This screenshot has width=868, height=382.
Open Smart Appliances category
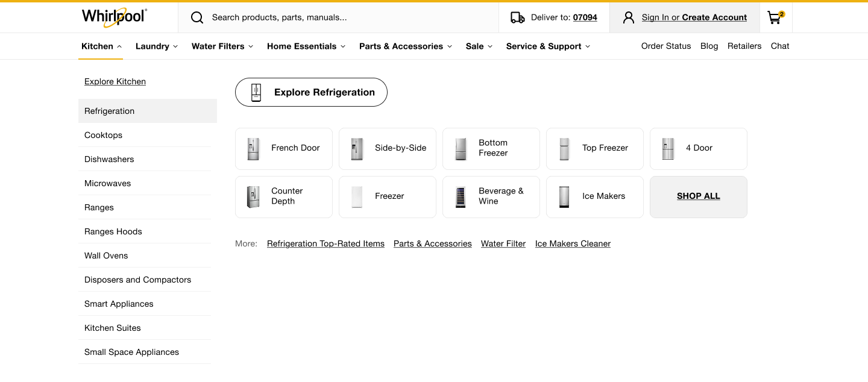[119, 304]
